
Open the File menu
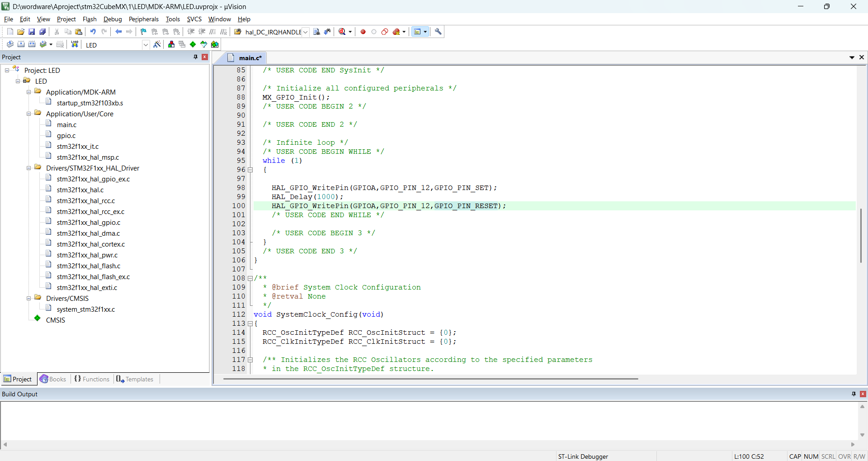tap(9, 19)
